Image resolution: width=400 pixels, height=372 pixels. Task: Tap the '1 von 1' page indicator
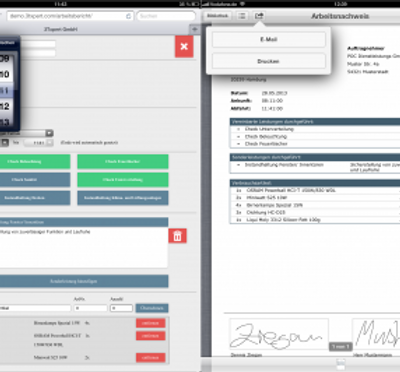(340, 347)
